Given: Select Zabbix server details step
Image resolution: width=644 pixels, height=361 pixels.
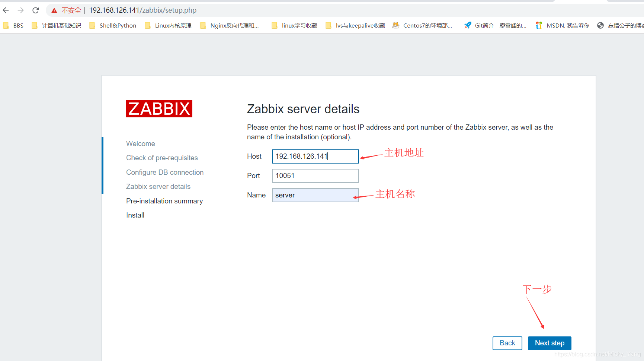Looking at the screenshot, I should [x=158, y=187].
